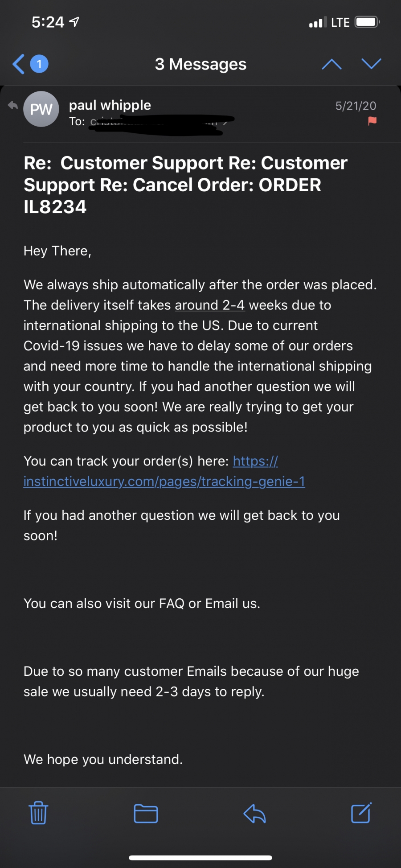Tap the home indicator bar
The height and width of the screenshot is (868, 401).
pyautogui.click(x=200, y=858)
